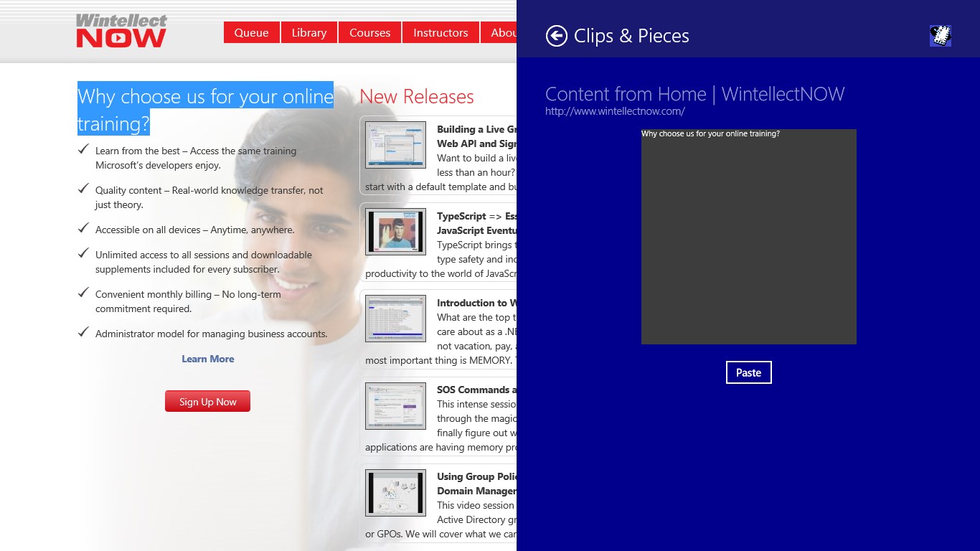Viewport: 980px width, 551px height.
Task: Click the 'Convenient monthly billing' bullet text
Action: pos(188,301)
